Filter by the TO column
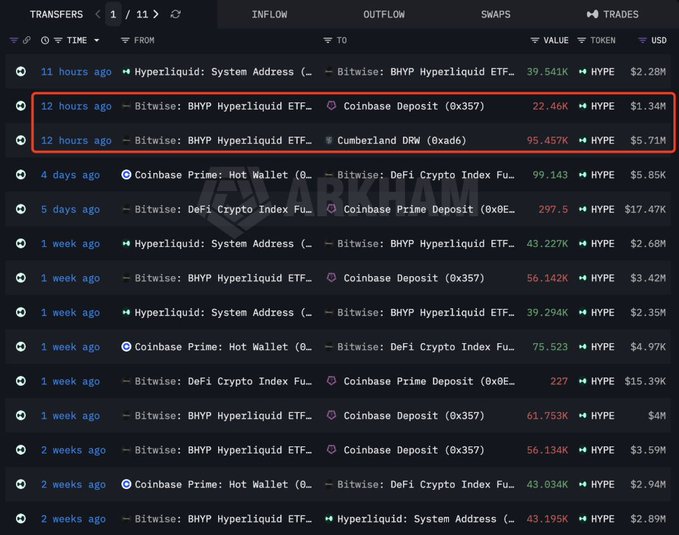Viewport: 679px width, 535px height. 327,40
